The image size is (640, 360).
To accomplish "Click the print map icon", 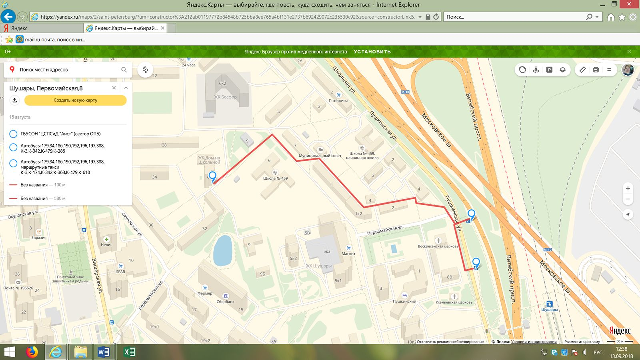I will click(x=596, y=70).
